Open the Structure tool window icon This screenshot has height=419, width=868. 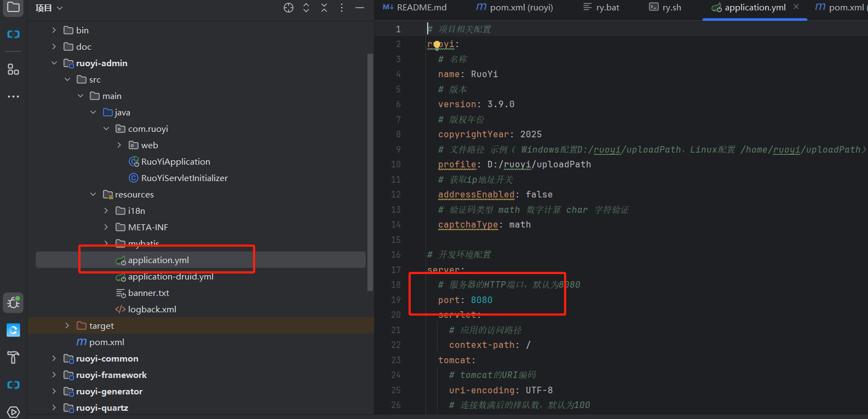pyautogui.click(x=13, y=69)
